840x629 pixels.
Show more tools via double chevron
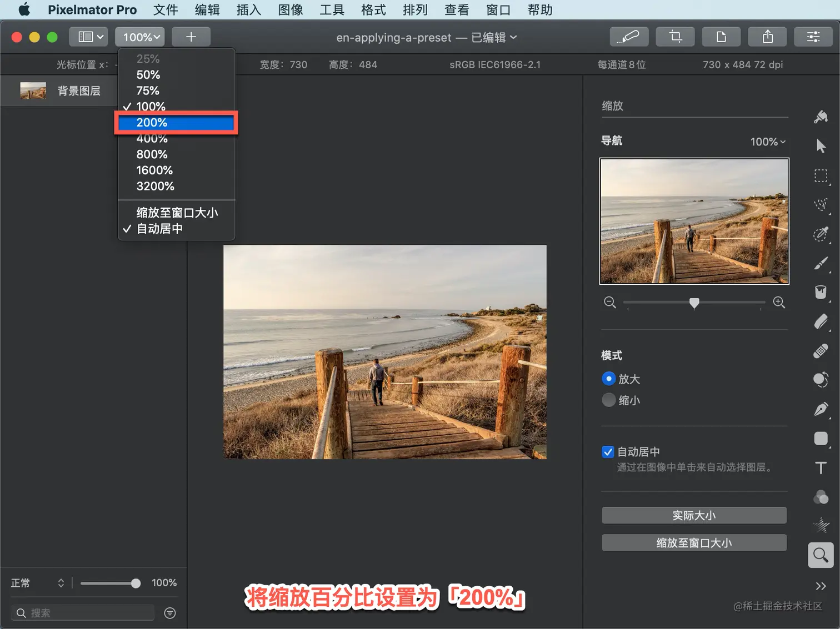click(821, 586)
